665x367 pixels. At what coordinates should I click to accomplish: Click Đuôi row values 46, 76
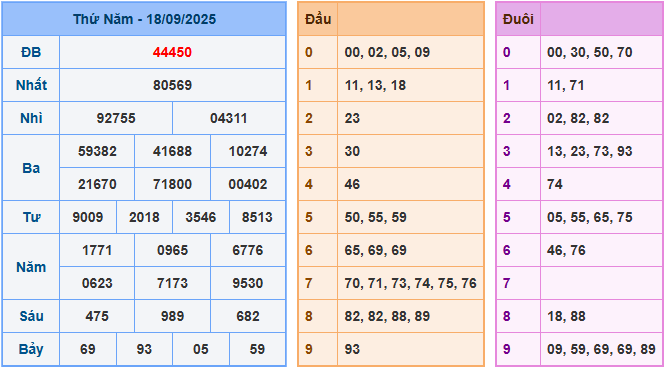pos(566,250)
